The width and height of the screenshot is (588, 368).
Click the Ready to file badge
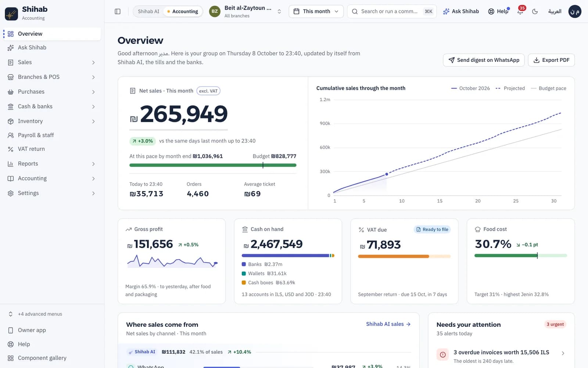432,229
